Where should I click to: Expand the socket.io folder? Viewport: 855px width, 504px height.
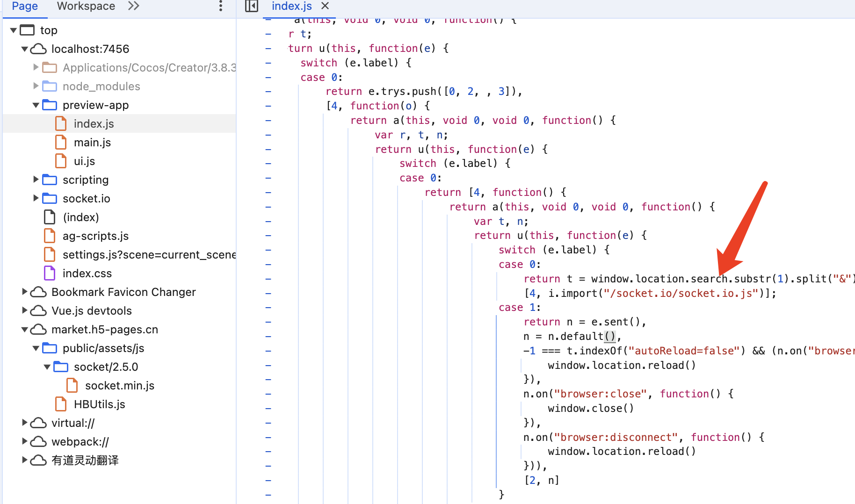click(36, 198)
